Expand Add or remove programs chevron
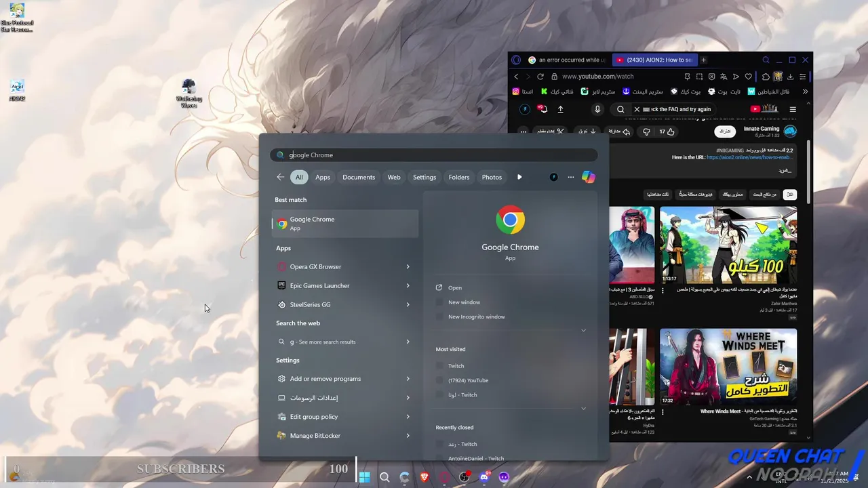 (408, 378)
